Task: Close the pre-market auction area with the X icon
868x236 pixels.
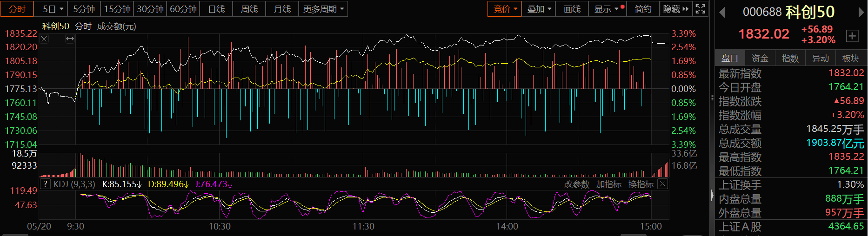Action: 44,39
